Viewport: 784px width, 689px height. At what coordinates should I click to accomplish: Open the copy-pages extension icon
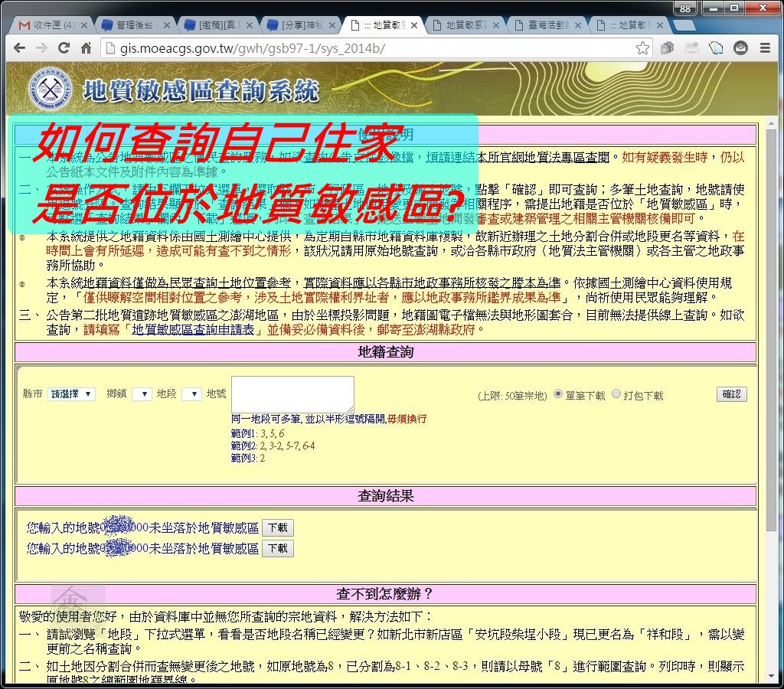pos(667,48)
